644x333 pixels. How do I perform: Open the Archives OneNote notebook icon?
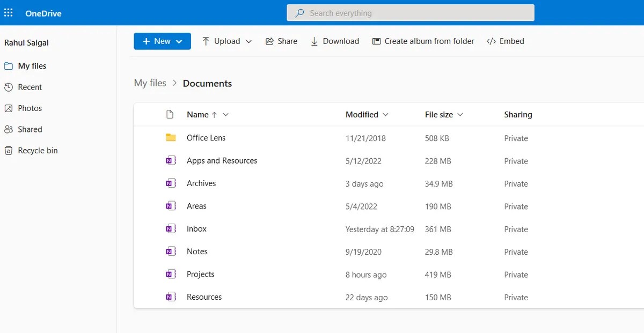[x=171, y=183]
